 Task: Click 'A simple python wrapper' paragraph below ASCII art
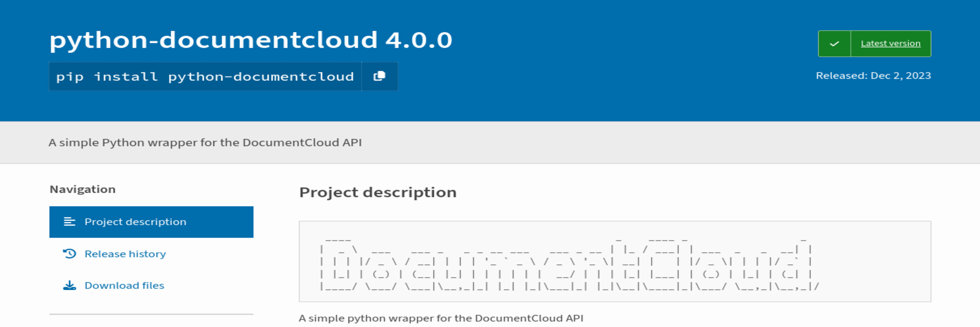[x=441, y=318]
